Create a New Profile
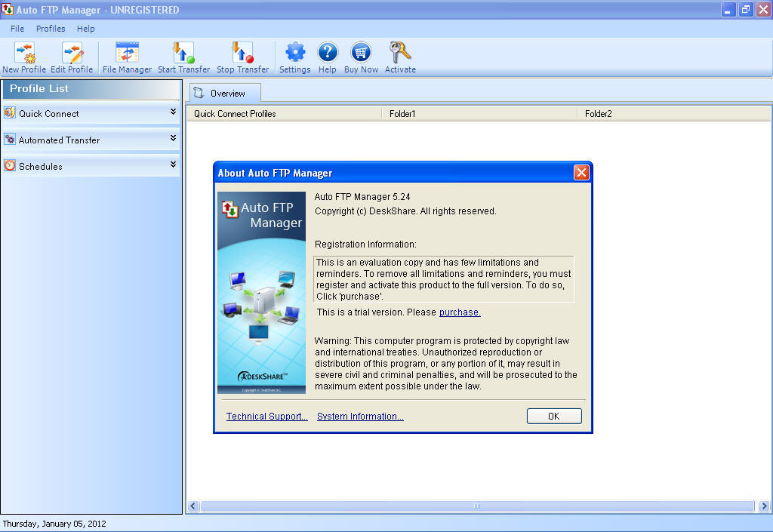773x532 pixels. [x=24, y=56]
